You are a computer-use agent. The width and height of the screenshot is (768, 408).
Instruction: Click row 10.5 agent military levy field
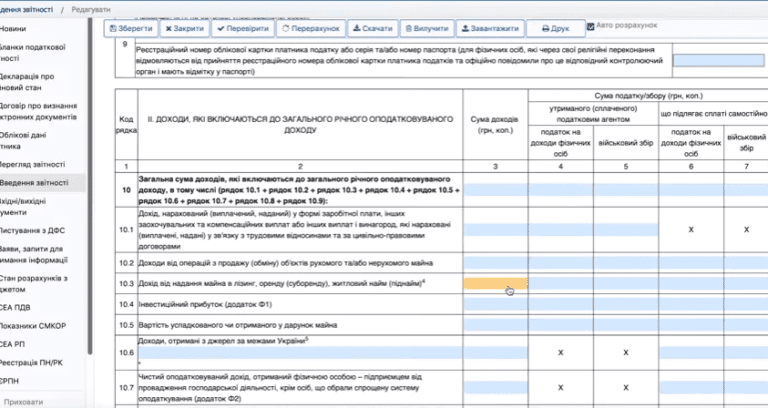pos(626,325)
